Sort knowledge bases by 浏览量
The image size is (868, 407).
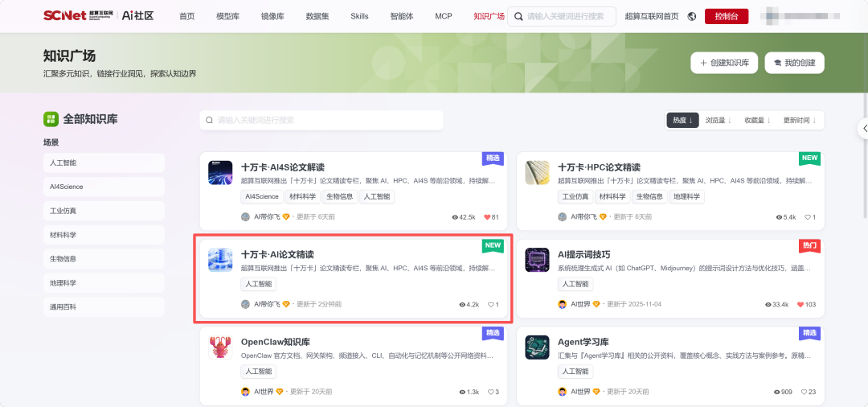(x=718, y=120)
